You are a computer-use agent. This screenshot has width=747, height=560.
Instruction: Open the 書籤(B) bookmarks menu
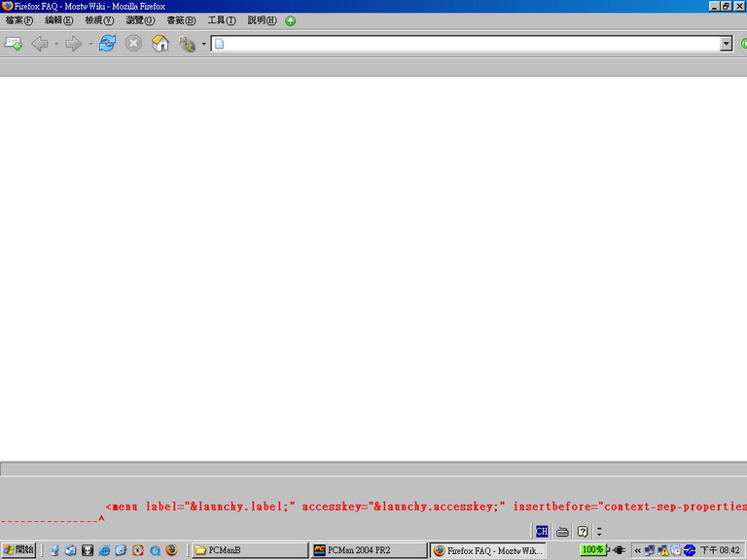click(180, 20)
